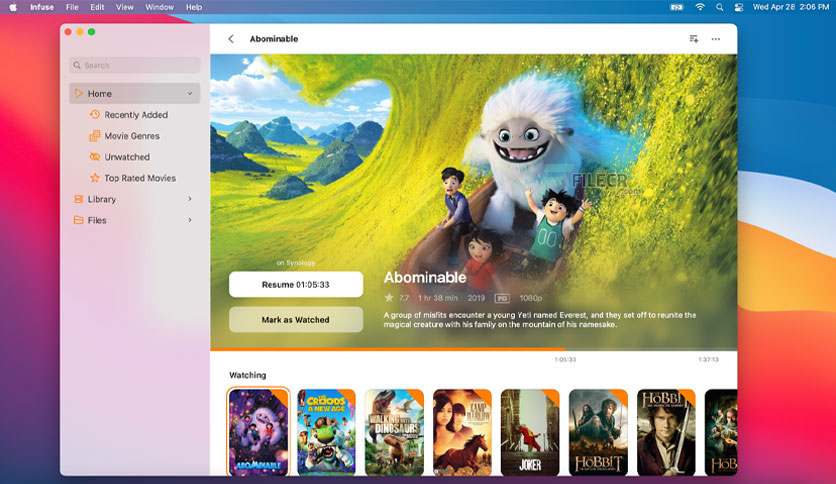Expand the Files section chevron

point(190,220)
